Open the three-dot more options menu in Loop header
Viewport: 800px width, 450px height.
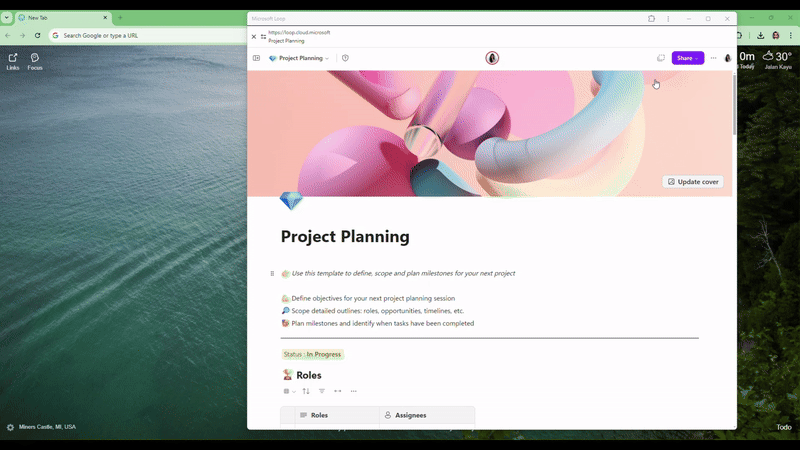(x=713, y=58)
